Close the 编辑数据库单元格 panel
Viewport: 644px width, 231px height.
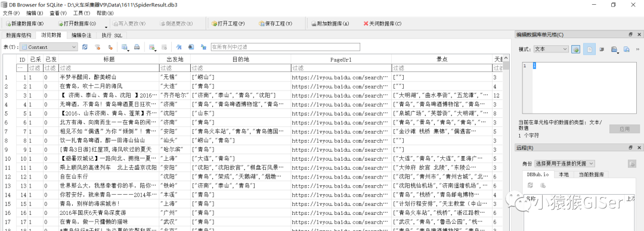639,35
